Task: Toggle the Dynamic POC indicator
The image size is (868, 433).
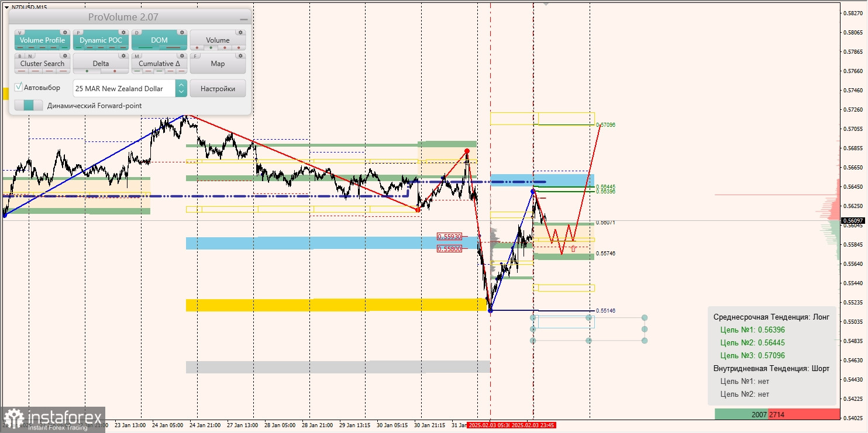Action: pyautogui.click(x=101, y=40)
